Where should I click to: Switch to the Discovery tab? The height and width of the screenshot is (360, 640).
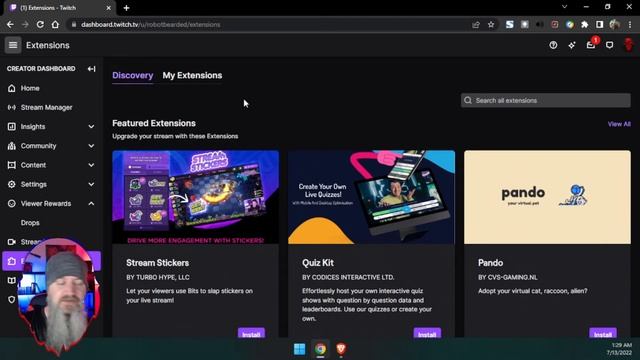click(133, 76)
